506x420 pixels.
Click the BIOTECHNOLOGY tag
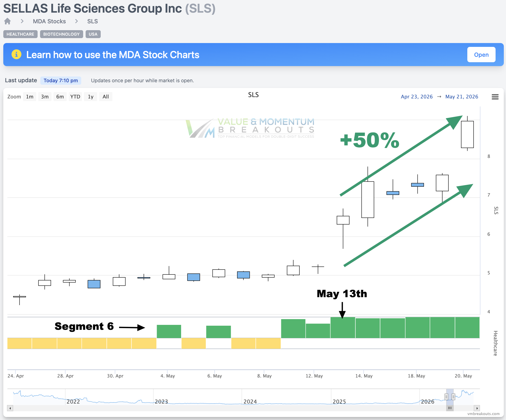pyautogui.click(x=61, y=34)
